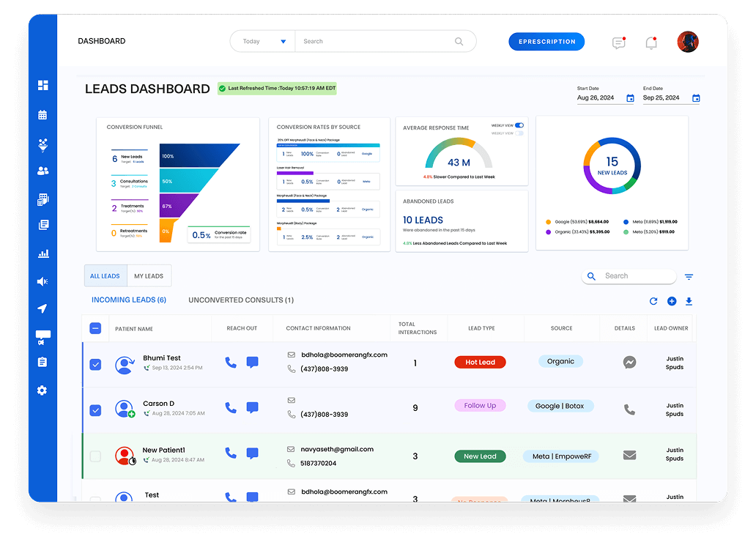Viewport: 756px width, 545px height.
Task: Select the Unconverted Consults (1) tab
Action: (241, 300)
